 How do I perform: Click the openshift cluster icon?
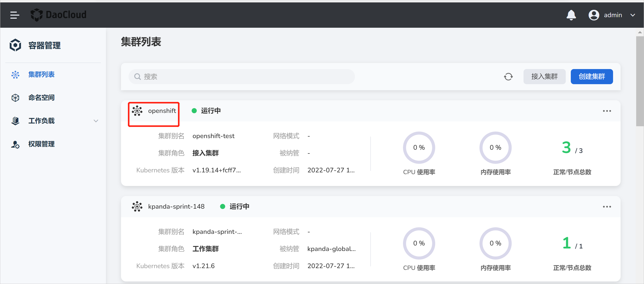[137, 111]
